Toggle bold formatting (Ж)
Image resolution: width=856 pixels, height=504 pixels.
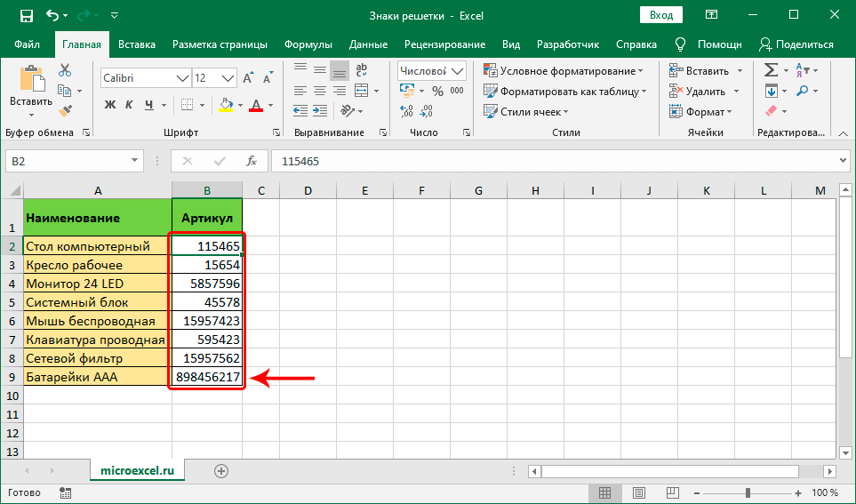pyautogui.click(x=111, y=105)
